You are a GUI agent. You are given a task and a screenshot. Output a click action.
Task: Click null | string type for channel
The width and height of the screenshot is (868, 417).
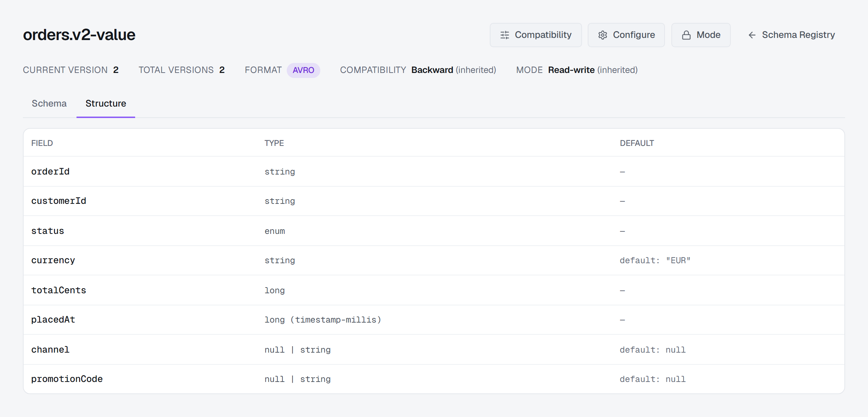(x=297, y=350)
